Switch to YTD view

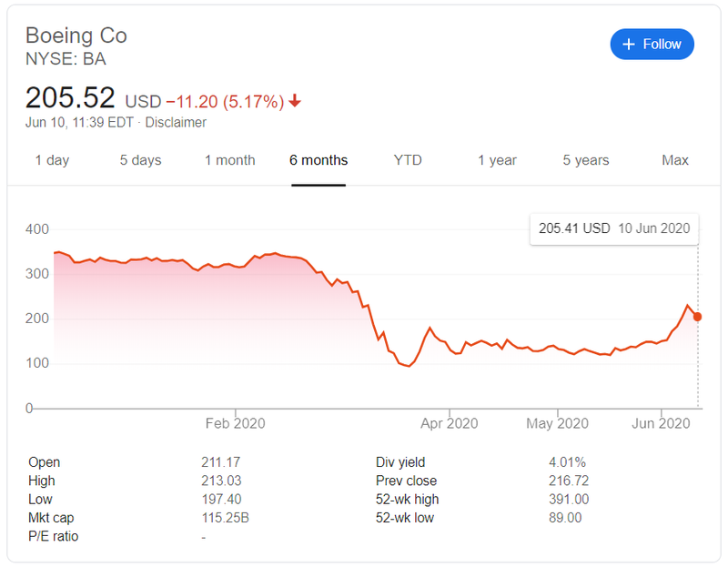(x=408, y=160)
